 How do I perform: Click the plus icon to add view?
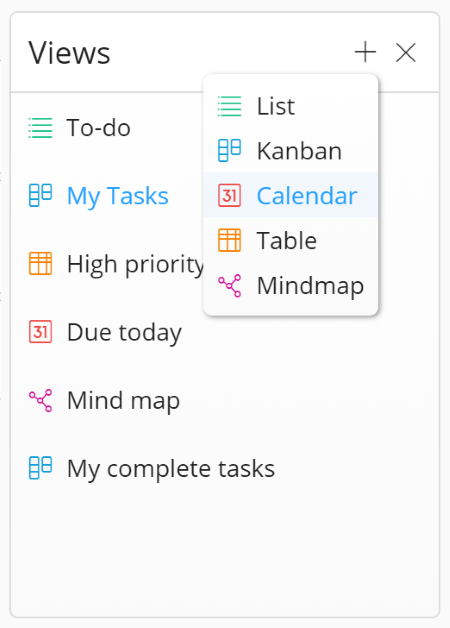(x=365, y=52)
